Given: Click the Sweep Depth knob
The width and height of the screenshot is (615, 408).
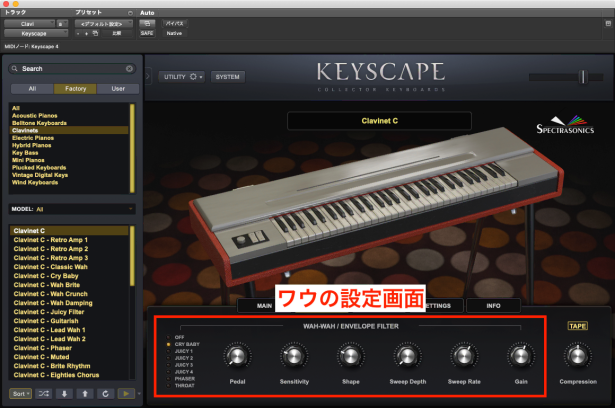Looking at the screenshot, I should [407, 356].
